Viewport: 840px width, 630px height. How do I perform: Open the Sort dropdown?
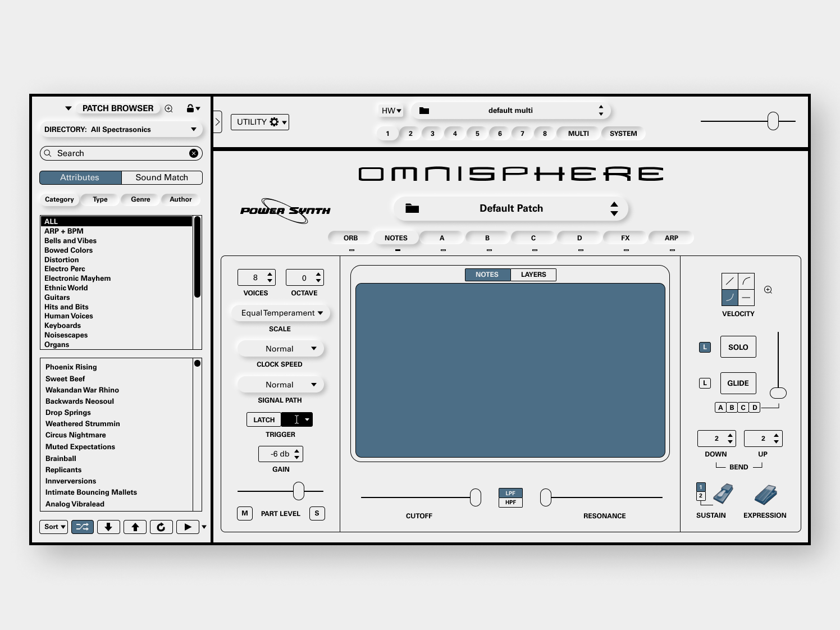tap(54, 527)
